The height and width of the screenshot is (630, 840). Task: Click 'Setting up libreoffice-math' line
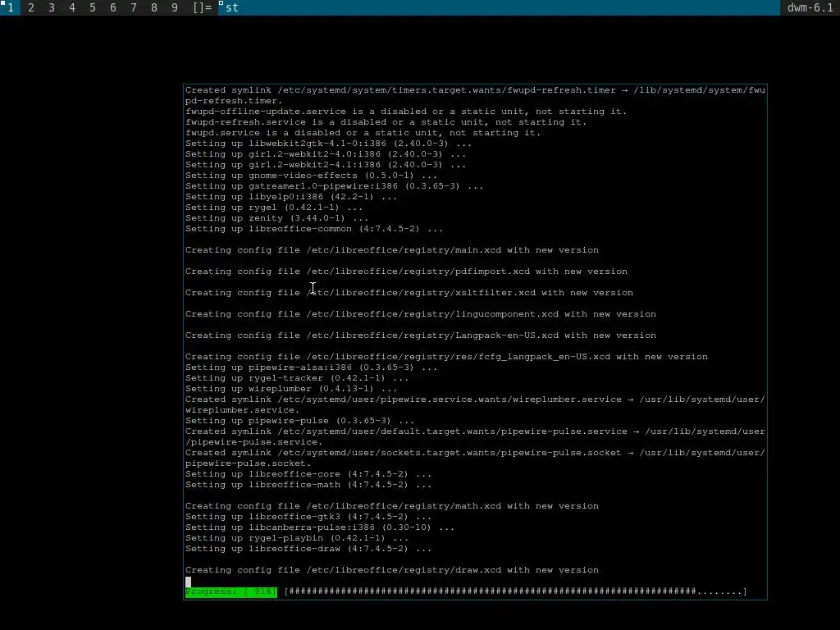coord(308,485)
